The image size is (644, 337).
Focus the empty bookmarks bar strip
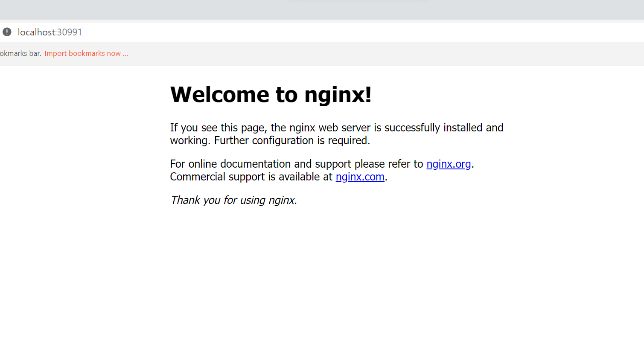(x=299, y=53)
